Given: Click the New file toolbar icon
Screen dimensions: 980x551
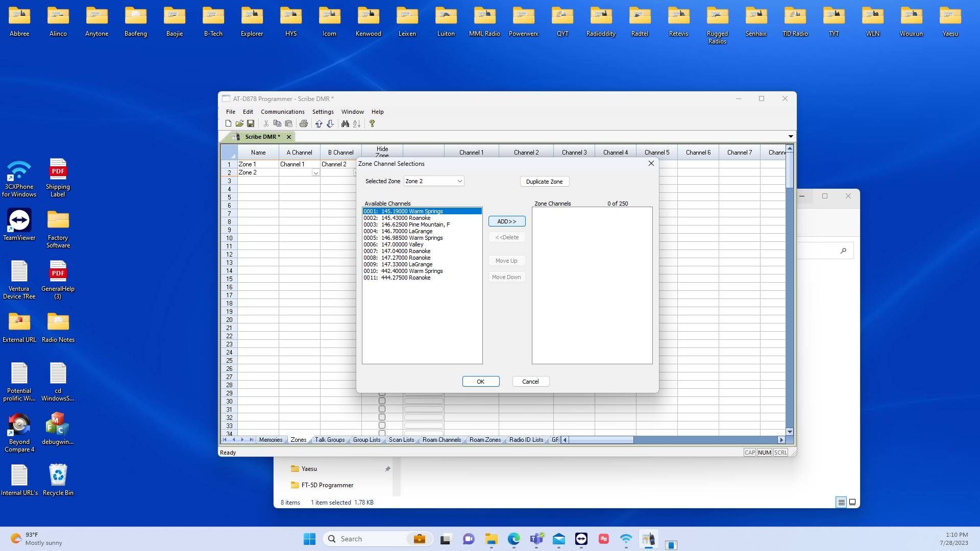Looking at the screenshot, I should [228, 124].
